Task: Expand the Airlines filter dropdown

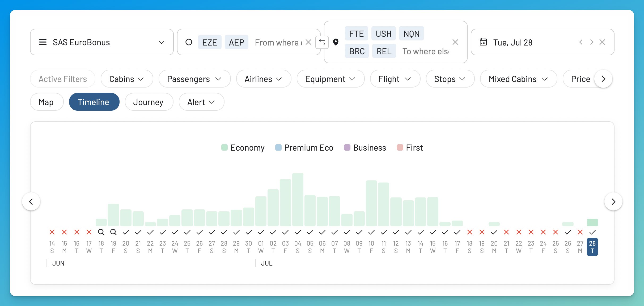Action: coord(264,79)
